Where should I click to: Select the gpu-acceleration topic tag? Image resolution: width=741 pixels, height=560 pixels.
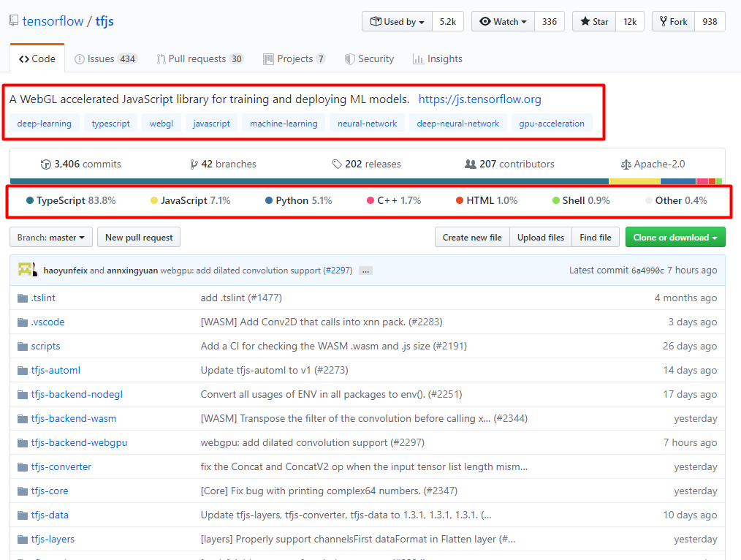click(552, 124)
